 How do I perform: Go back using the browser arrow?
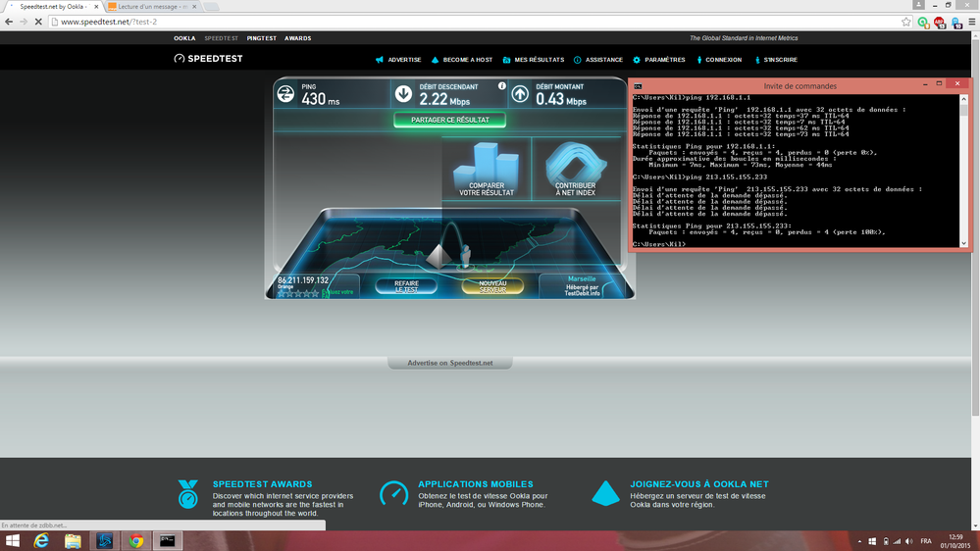pos(9,22)
